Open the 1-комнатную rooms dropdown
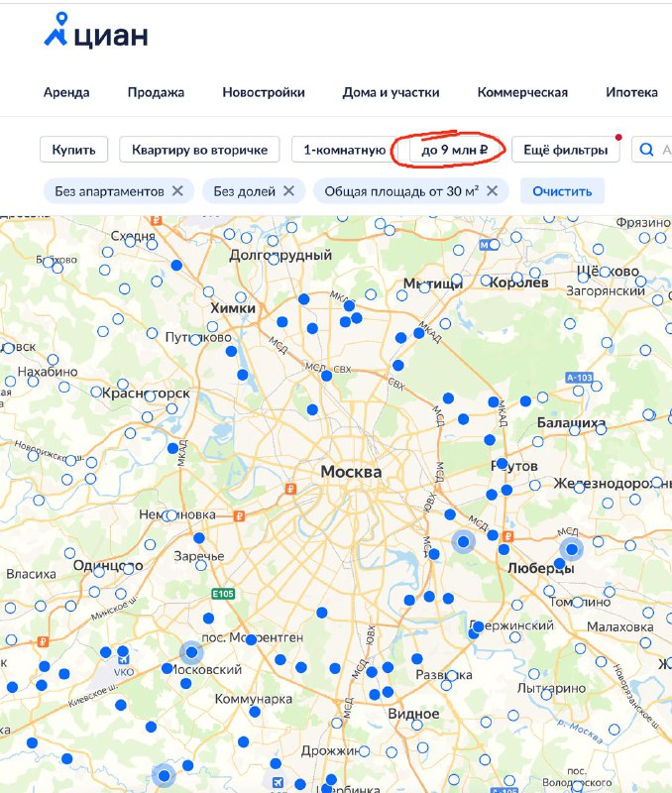672x793 pixels. (344, 150)
